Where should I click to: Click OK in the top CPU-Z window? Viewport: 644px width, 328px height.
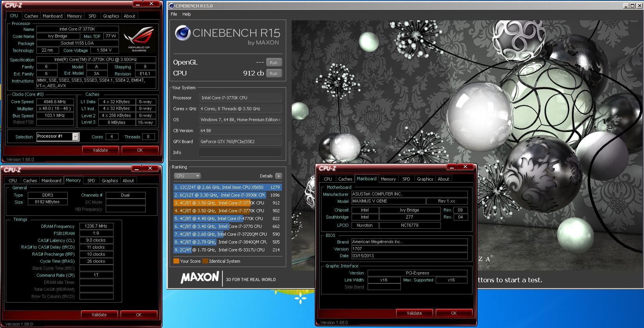click(140, 150)
